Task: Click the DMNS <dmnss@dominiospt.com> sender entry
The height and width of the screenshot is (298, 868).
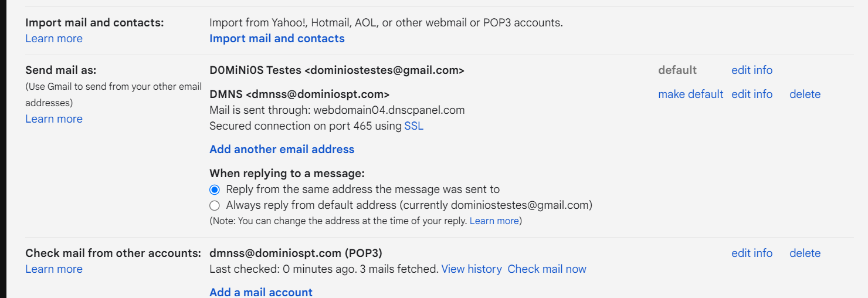Action: [x=299, y=94]
